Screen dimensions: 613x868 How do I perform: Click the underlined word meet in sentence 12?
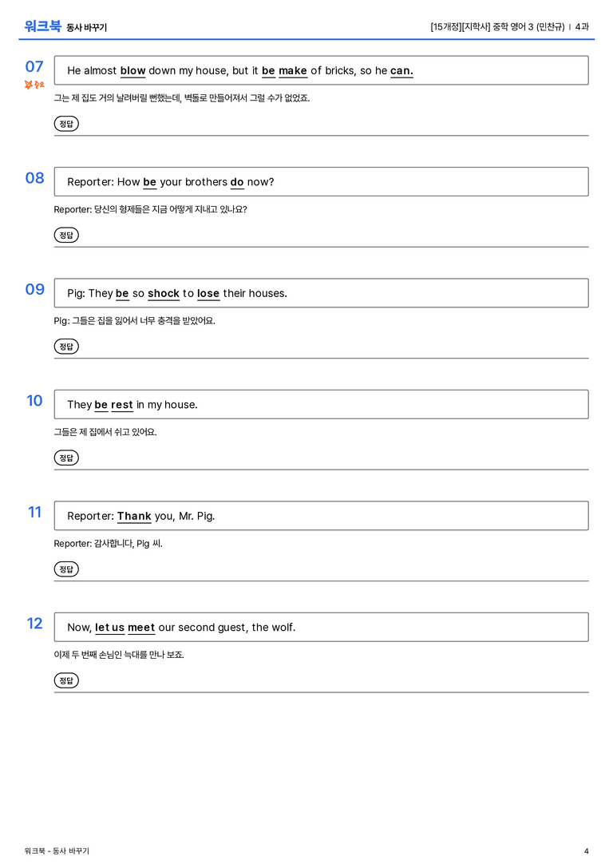pos(141,627)
